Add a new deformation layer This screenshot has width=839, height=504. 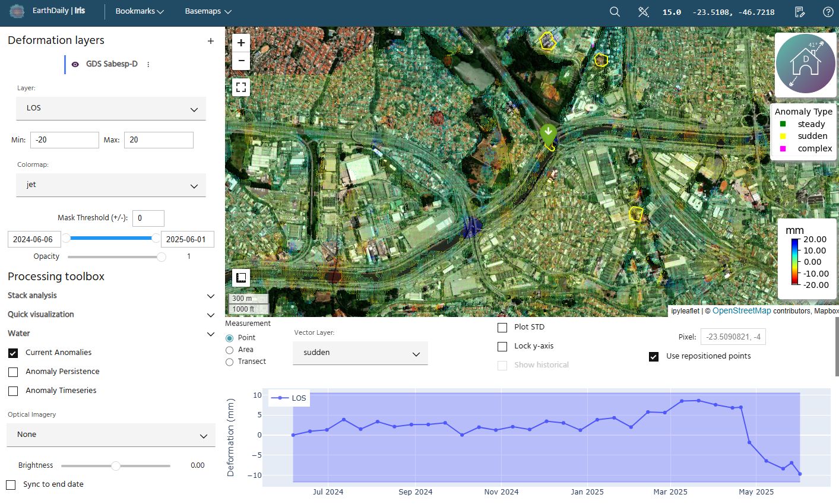(x=210, y=41)
